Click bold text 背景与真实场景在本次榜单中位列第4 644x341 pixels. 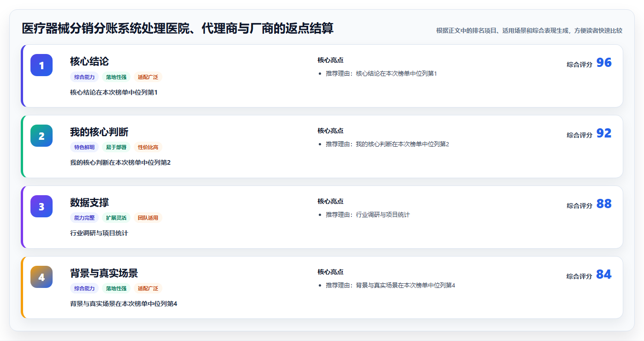click(124, 304)
